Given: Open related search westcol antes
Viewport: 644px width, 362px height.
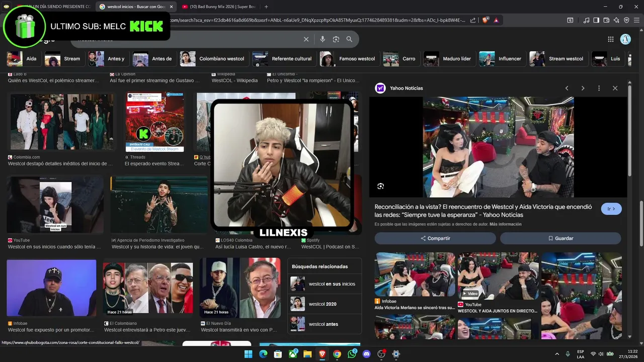Looking at the screenshot, I should coord(325,324).
